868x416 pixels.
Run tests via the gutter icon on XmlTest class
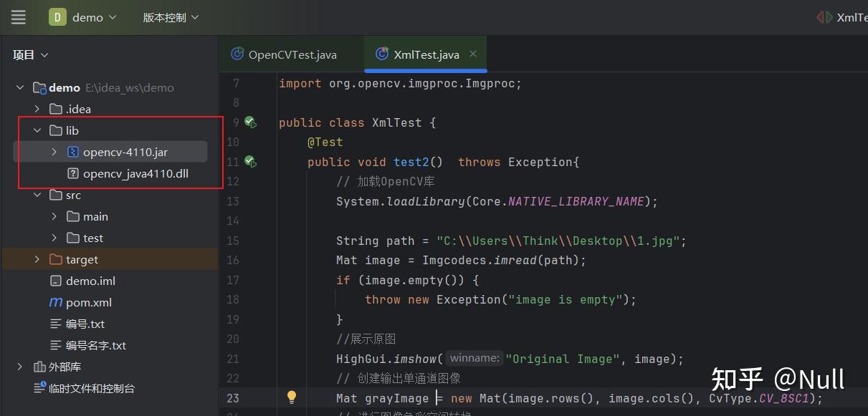[x=250, y=122]
